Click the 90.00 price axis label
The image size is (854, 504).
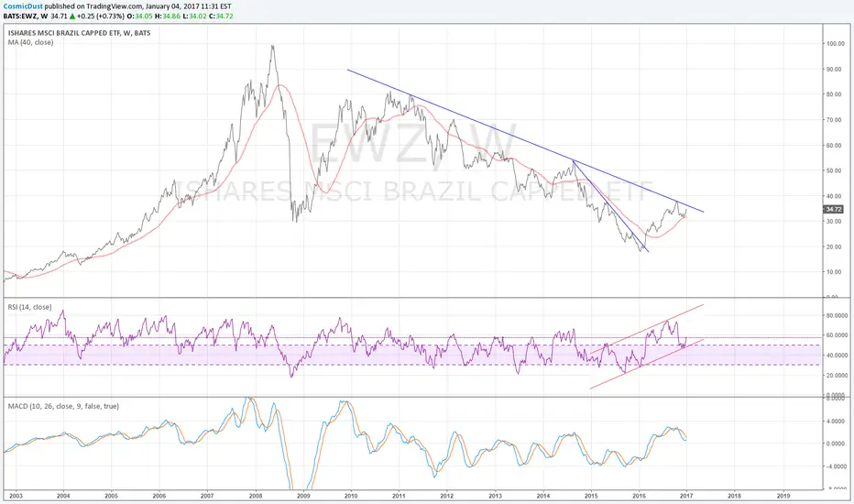836,70
